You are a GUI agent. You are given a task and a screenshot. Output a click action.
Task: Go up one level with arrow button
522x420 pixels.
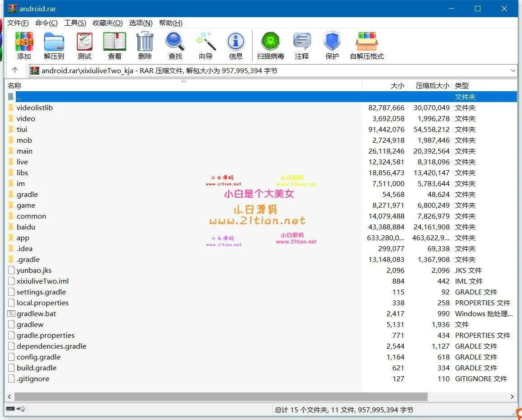coord(15,70)
